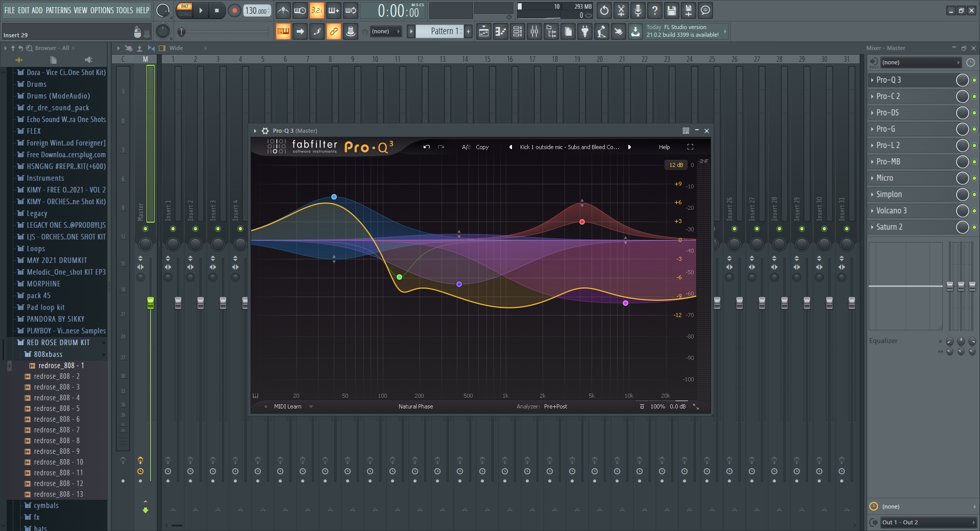
Task: Click the Stop button in transport
Action: [x=217, y=10]
